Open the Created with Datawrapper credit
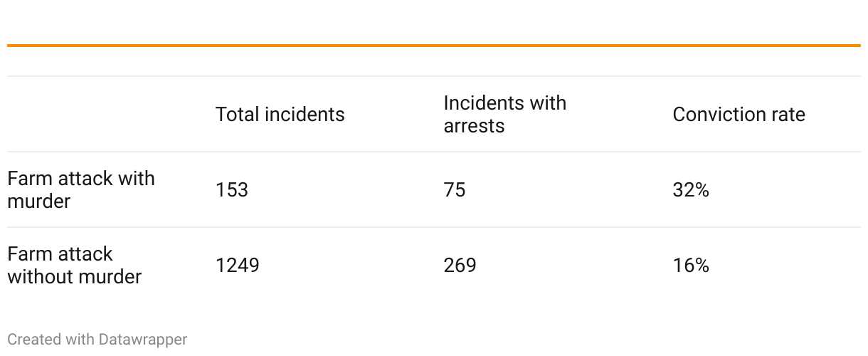This screenshot has height=356, width=868. point(97,340)
